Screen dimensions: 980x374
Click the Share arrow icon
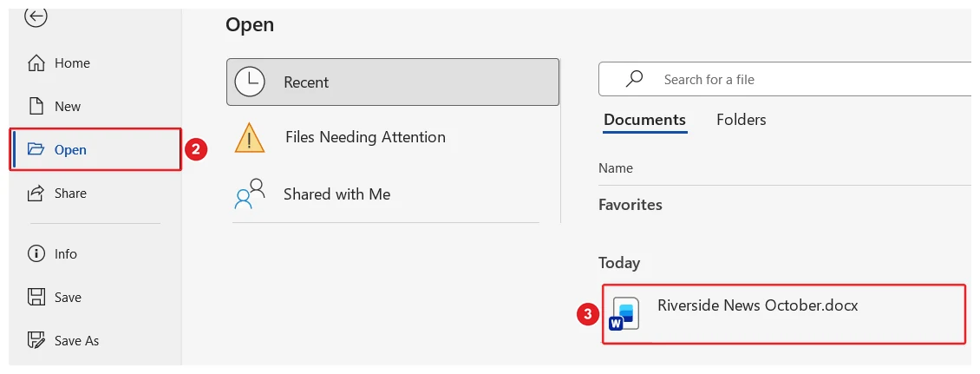pos(36,194)
